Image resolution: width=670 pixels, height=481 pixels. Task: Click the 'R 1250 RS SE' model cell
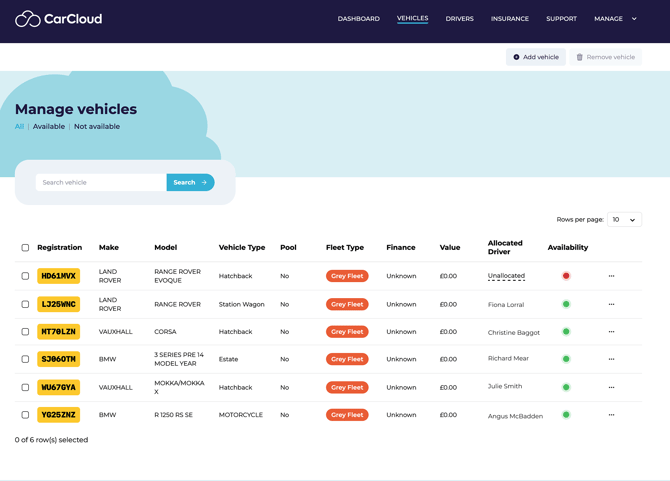point(173,415)
